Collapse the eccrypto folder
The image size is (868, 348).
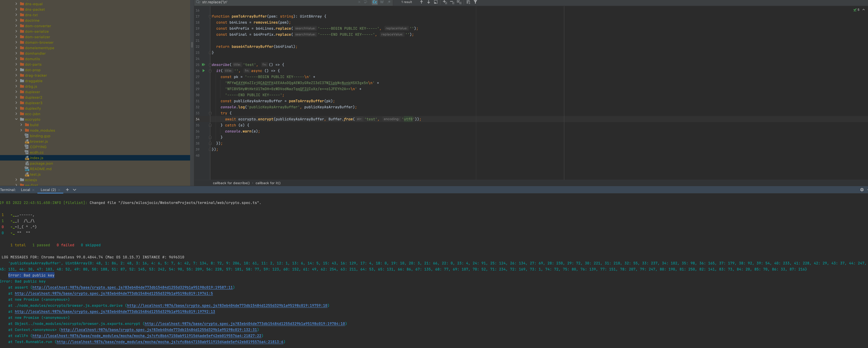[16, 119]
